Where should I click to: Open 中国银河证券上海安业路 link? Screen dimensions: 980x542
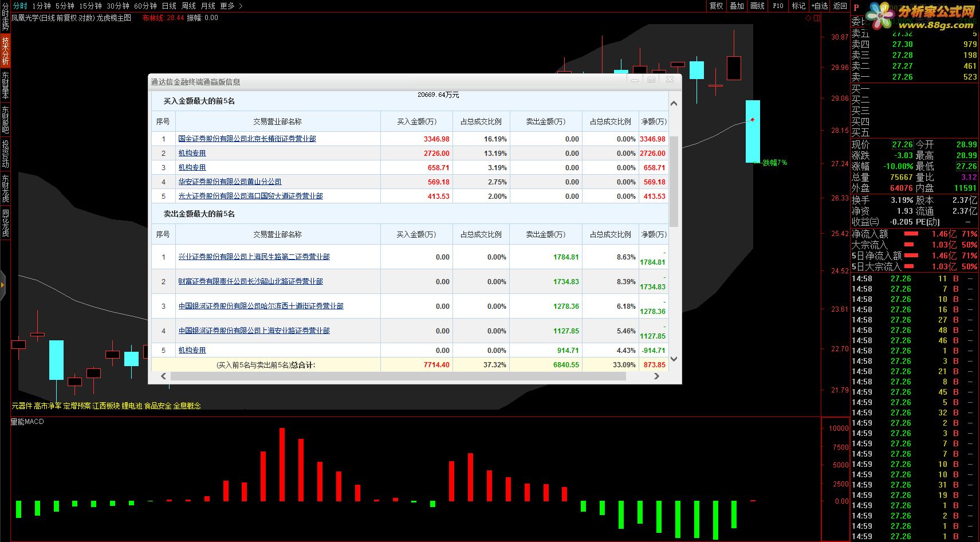tap(254, 331)
